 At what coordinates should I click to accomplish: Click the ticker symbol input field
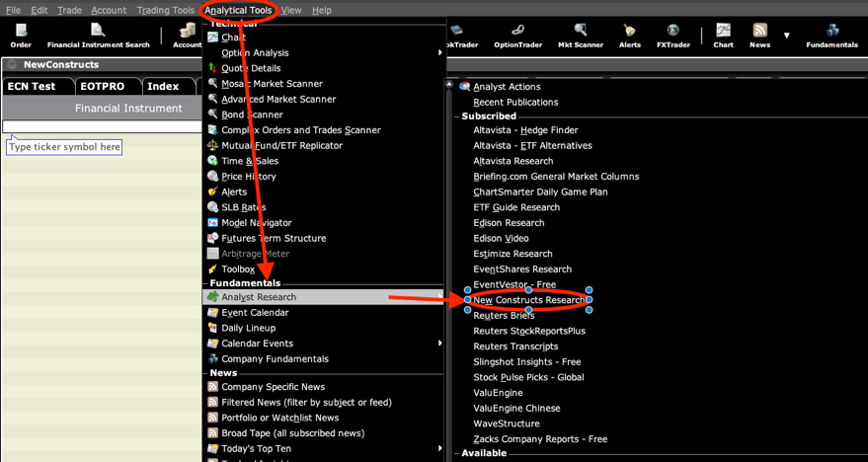point(101,125)
